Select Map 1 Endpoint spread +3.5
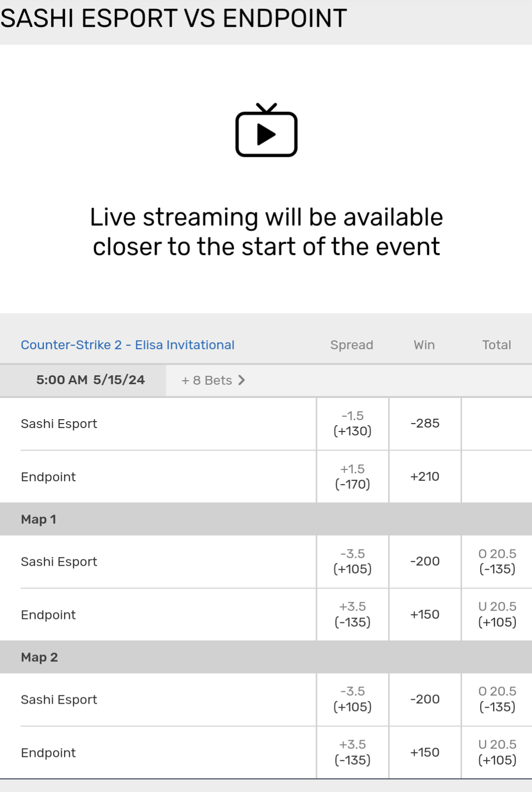532x792 pixels. [x=352, y=614]
